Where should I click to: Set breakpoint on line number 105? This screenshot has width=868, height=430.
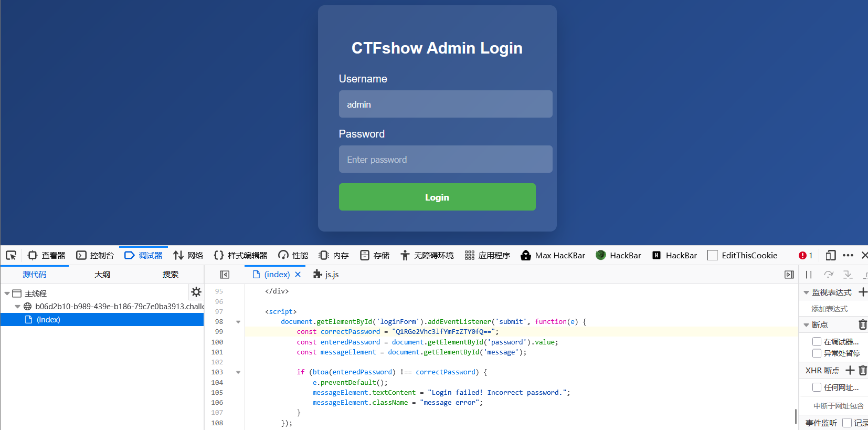coord(217,393)
